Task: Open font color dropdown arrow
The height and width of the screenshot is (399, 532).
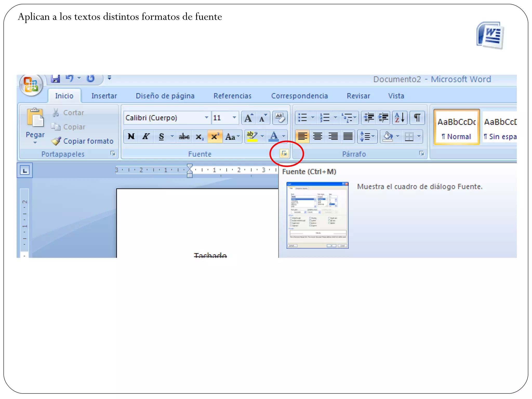Action: click(x=284, y=136)
